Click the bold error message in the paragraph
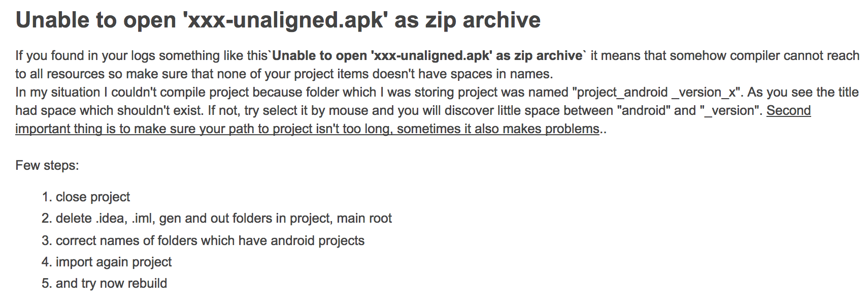Viewport: 868px width, 302px height. coord(427,55)
